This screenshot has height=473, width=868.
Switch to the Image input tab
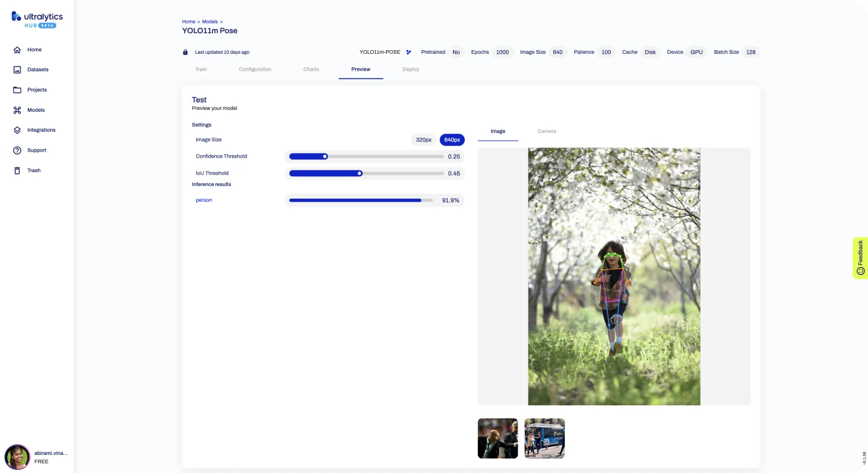tap(498, 131)
